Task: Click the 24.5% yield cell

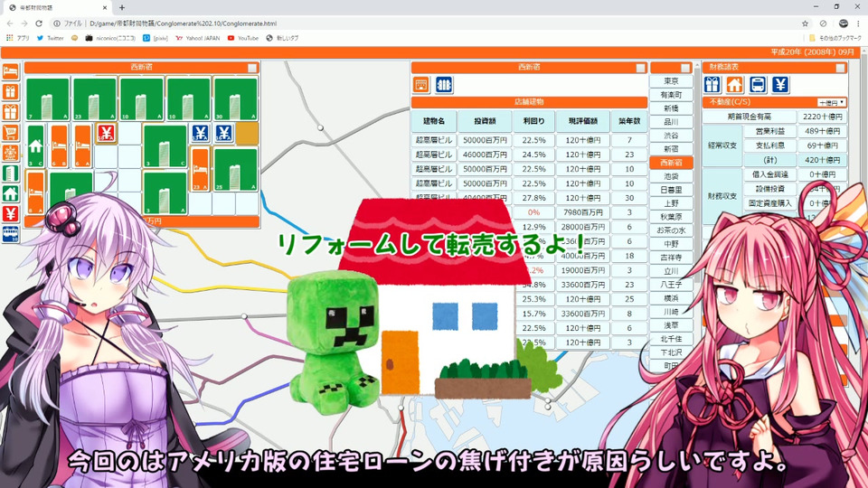Action: point(533,155)
